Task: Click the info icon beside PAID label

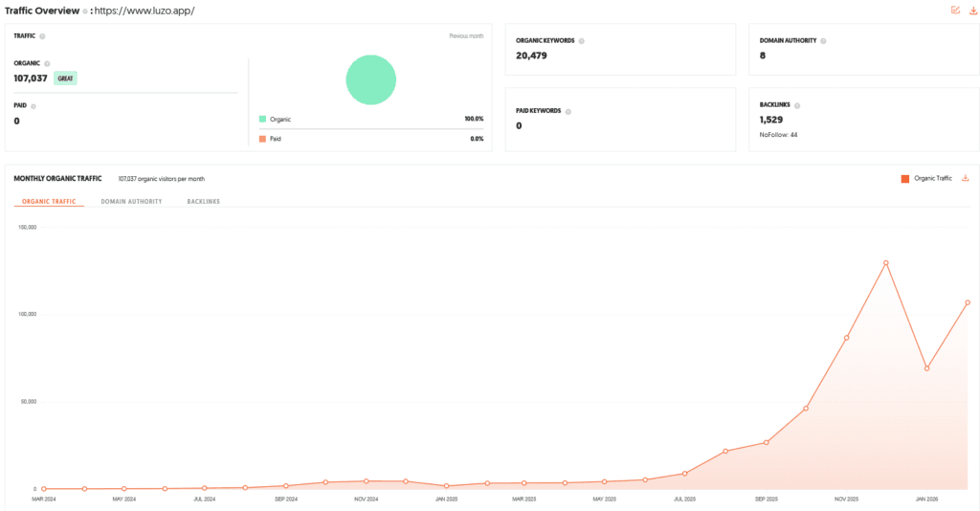Action: pyautogui.click(x=33, y=106)
